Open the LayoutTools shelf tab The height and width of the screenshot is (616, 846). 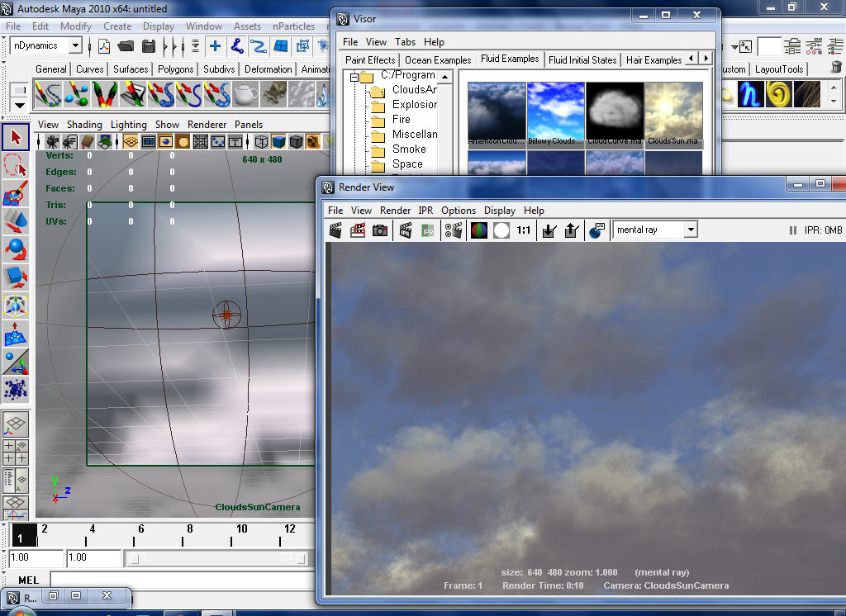(x=779, y=69)
